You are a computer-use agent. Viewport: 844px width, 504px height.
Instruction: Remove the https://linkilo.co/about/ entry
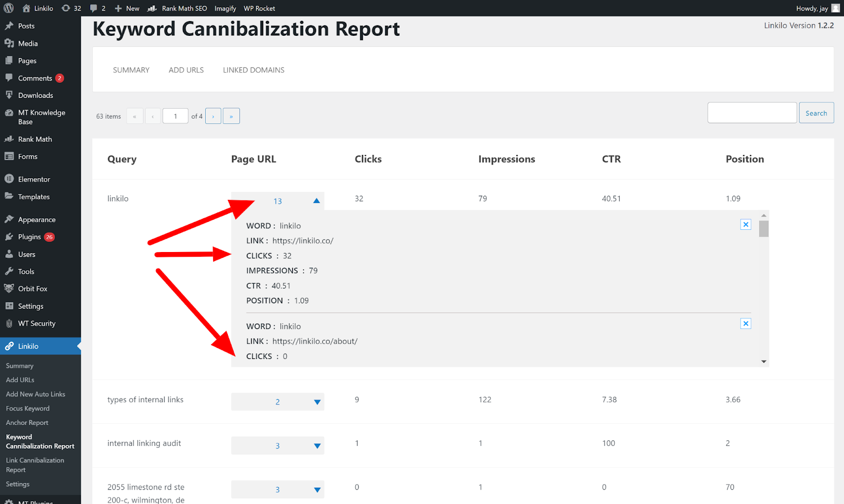[746, 324]
